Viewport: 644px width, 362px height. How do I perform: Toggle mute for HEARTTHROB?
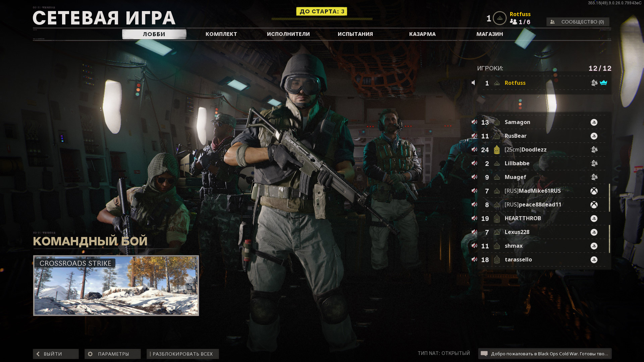[474, 218]
